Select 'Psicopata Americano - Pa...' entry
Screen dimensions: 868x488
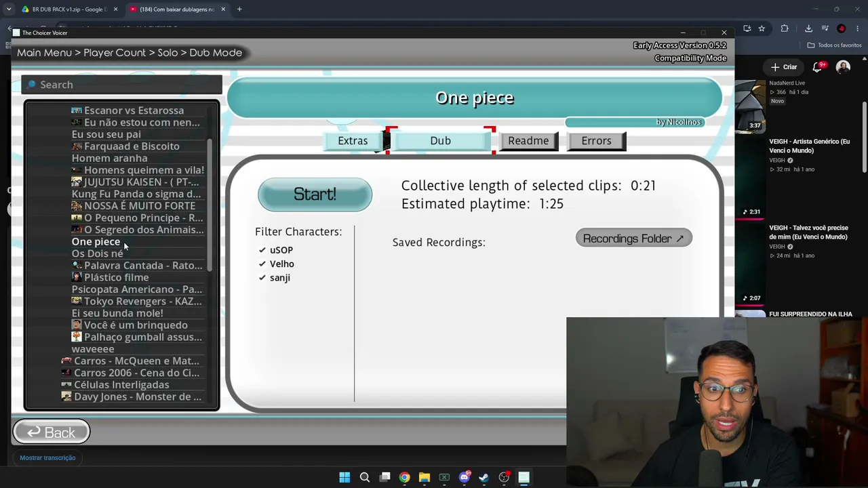click(x=137, y=289)
